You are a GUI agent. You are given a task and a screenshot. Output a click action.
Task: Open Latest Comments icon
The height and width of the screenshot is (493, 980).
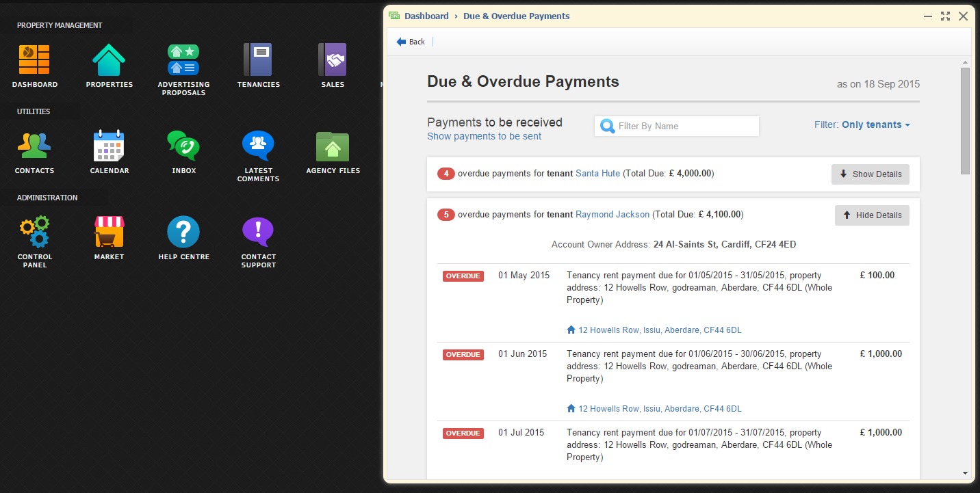pos(258,146)
